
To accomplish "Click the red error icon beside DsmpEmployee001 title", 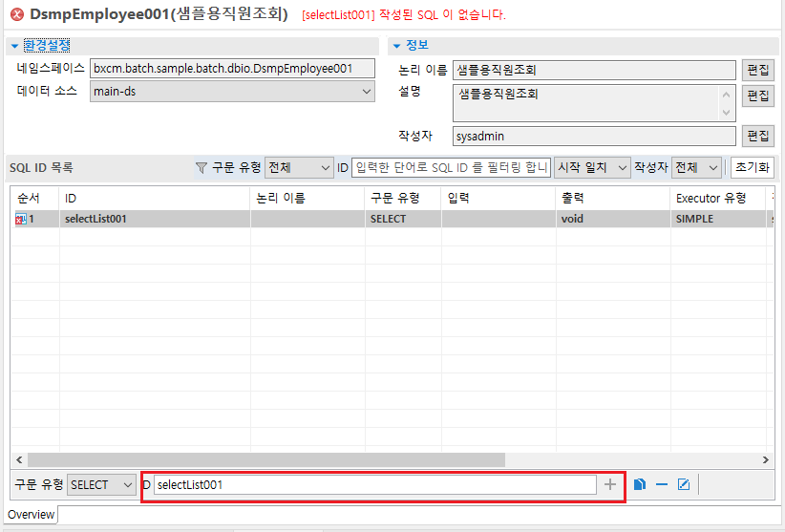I will (x=16, y=15).
